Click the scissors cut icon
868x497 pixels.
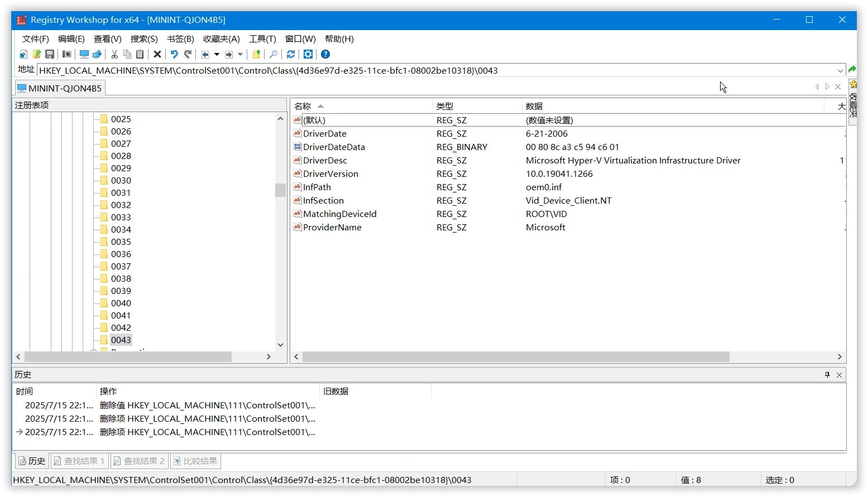point(114,54)
